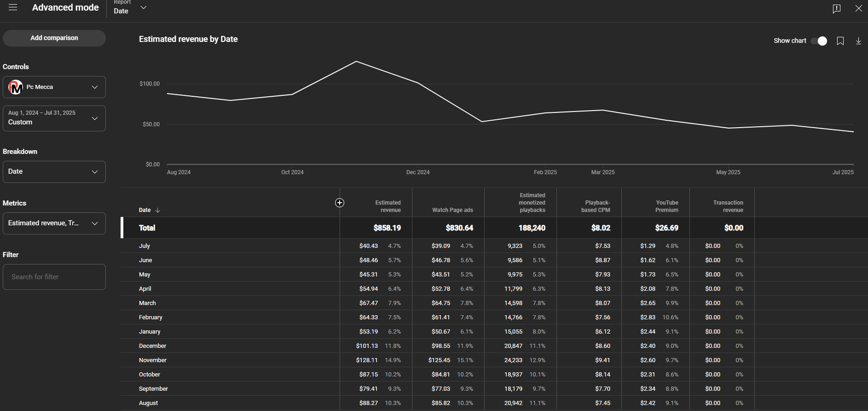This screenshot has width=868, height=411.
Task: Click the plus icon to add a metric
Action: point(340,203)
